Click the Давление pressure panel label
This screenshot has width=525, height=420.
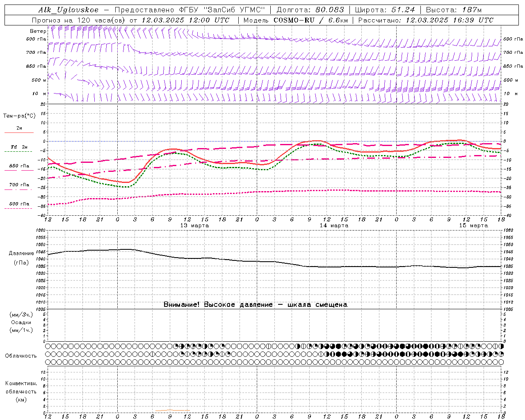[x=21, y=253]
